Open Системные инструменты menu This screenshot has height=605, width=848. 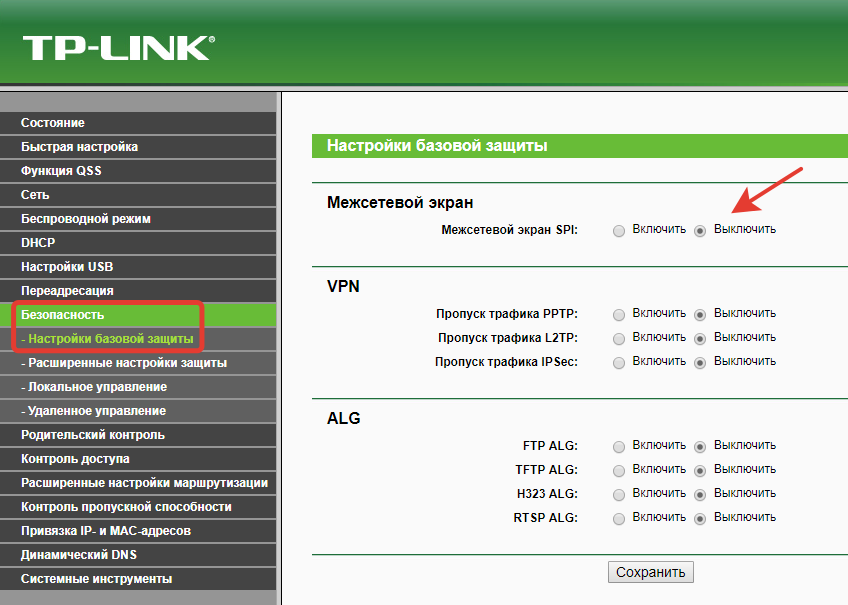(x=96, y=579)
